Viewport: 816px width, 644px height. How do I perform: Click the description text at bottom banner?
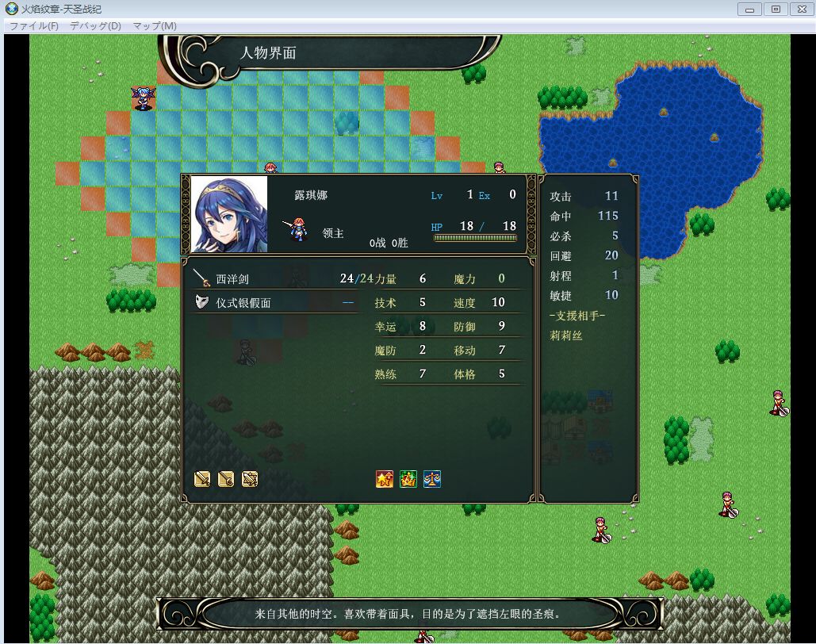coord(408,614)
